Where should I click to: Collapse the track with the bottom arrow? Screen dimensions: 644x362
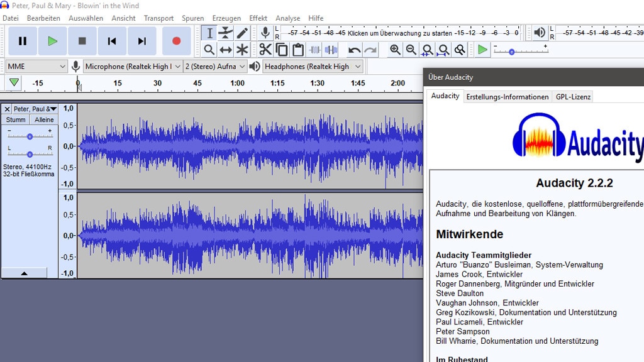25,273
